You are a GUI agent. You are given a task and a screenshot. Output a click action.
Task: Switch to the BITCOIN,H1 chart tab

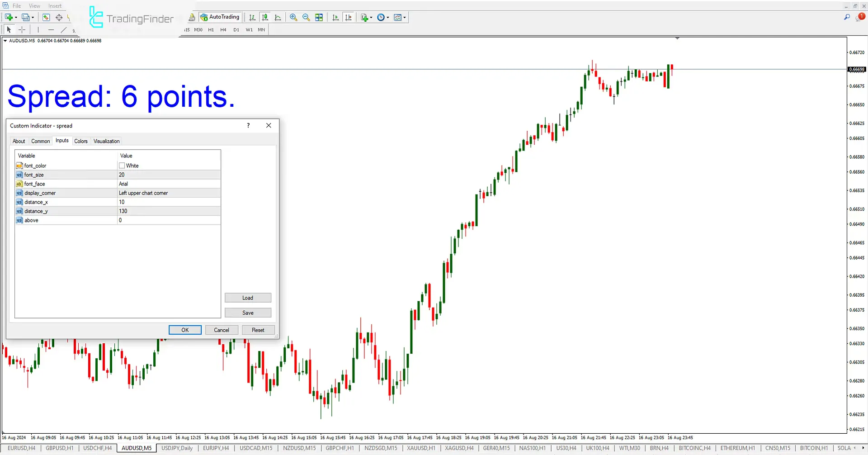[814, 448]
